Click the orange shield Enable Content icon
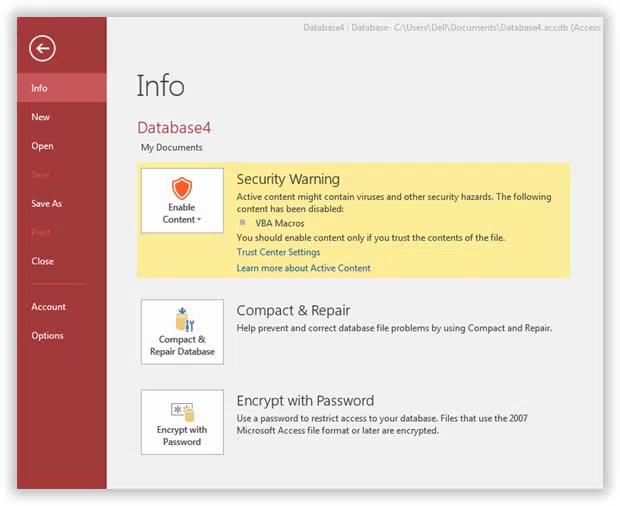The height and width of the screenshot is (506, 620). [181, 188]
